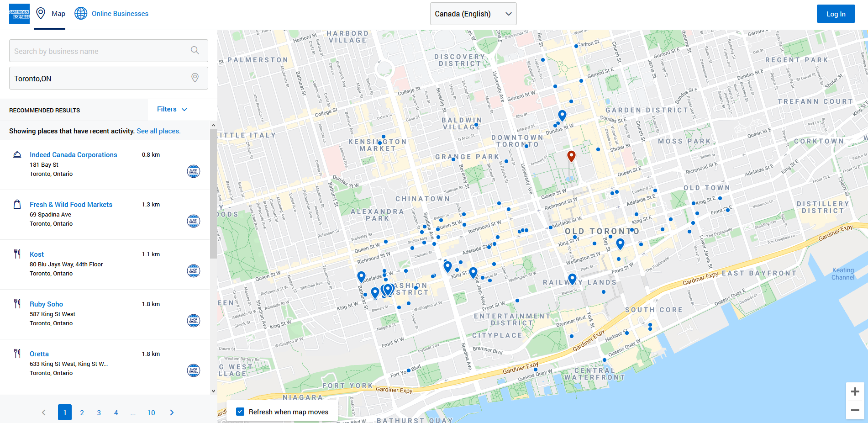This screenshot has width=868, height=423.
Task: Click Shop Small badge for Indeed Canada Corporations
Action: click(x=194, y=171)
